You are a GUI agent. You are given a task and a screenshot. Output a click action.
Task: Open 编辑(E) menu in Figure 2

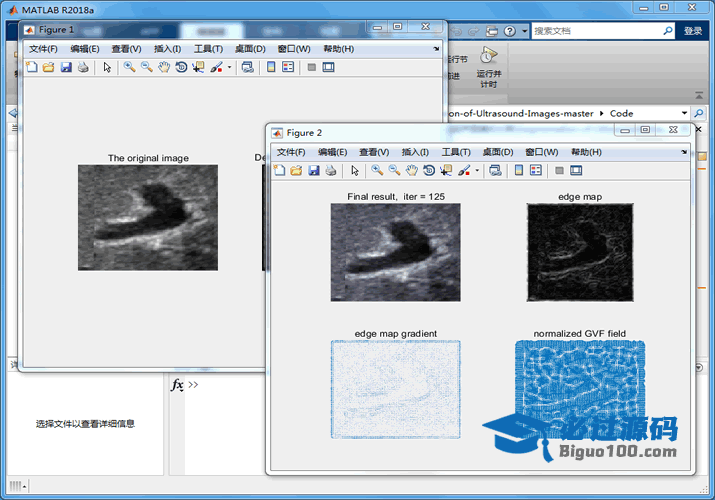pyautogui.click(x=332, y=152)
